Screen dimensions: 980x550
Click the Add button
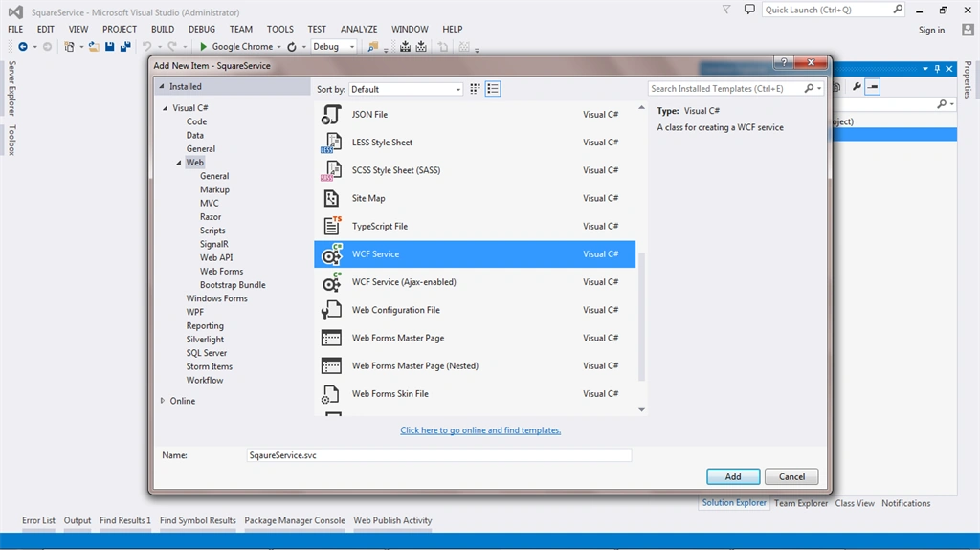click(733, 476)
